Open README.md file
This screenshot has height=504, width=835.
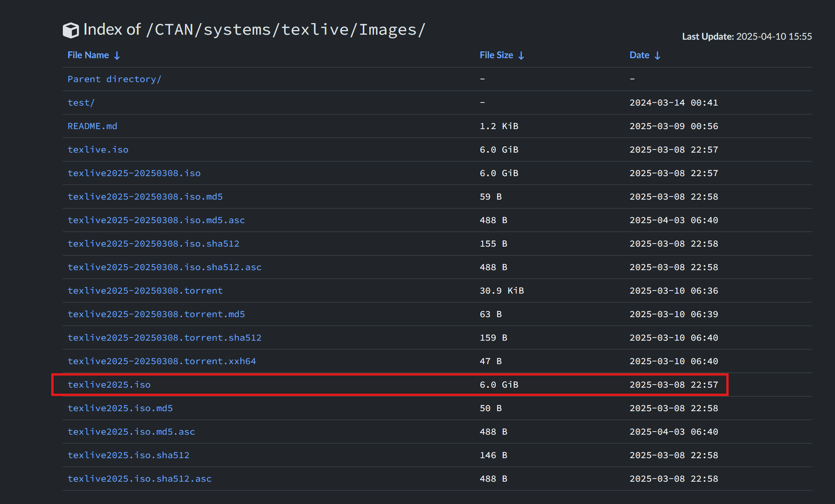[x=92, y=126]
